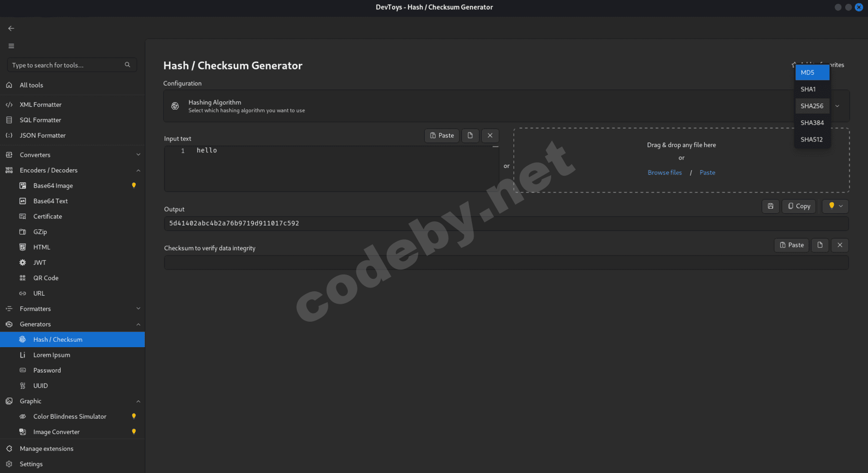Open the JSON Formatter tool
Viewport: 868px width, 473px height.
72,136
